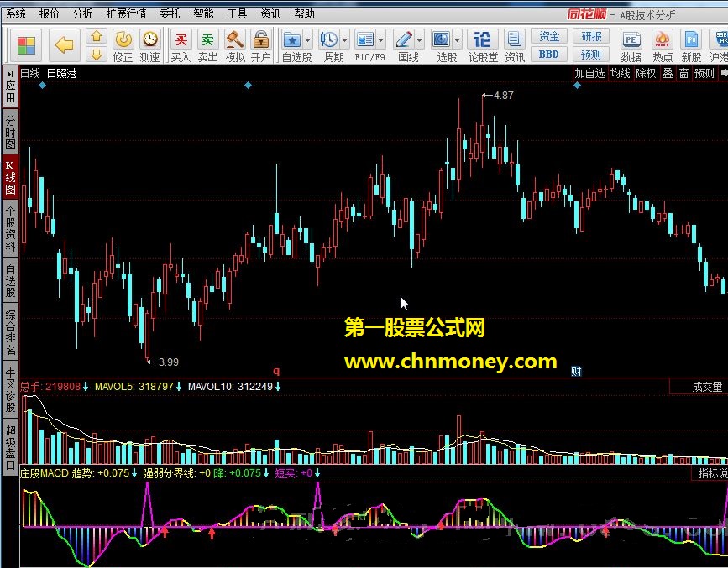Screen dimensions: 728x568
Task: Expand the 选股 dropdown arrow
Action: click(458, 40)
